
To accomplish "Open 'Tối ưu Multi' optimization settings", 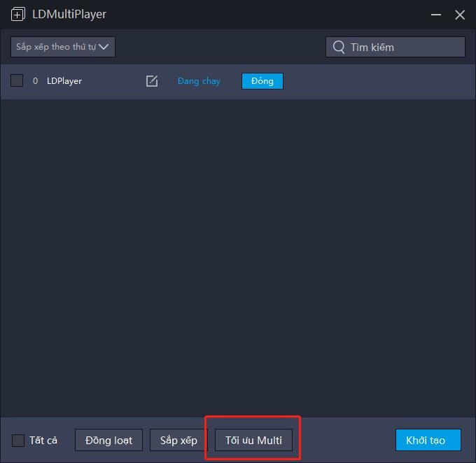I will [x=253, y=441].
